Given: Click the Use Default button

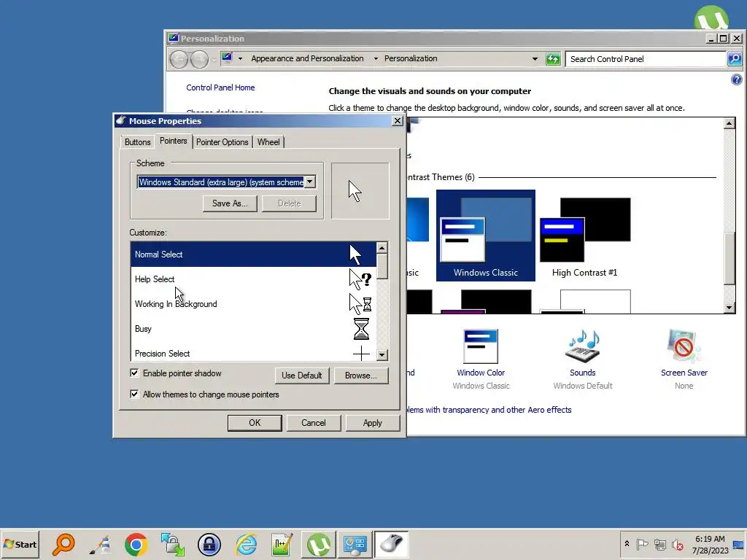Looking at the screenshot, I should point(302,376).
